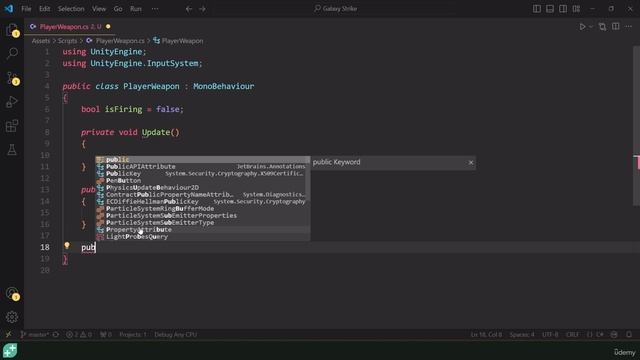The image size is (640, 360).
Task: Choose the ParticleSystemSubEmitterProperties suggestion
Action: [202, 216]
